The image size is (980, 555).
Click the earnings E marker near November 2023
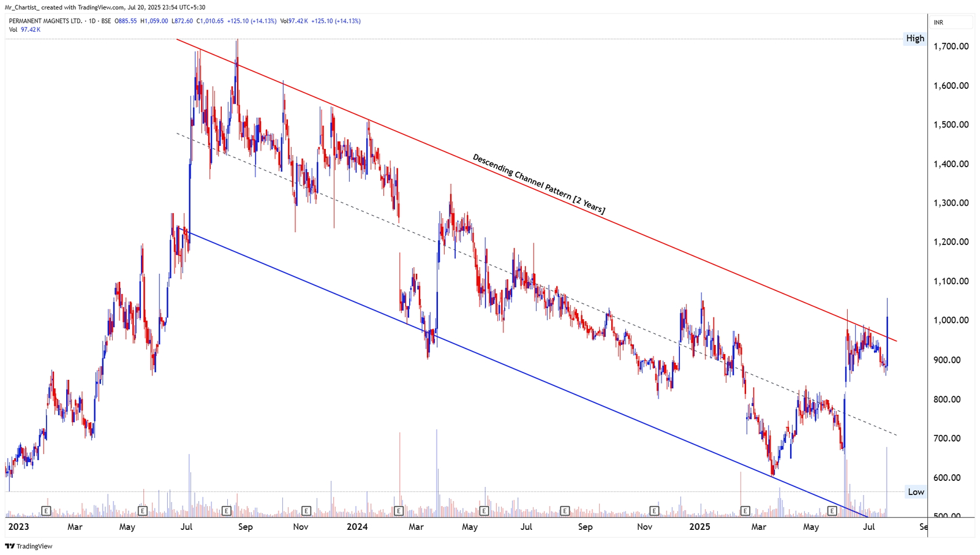[x=306, y=510]
